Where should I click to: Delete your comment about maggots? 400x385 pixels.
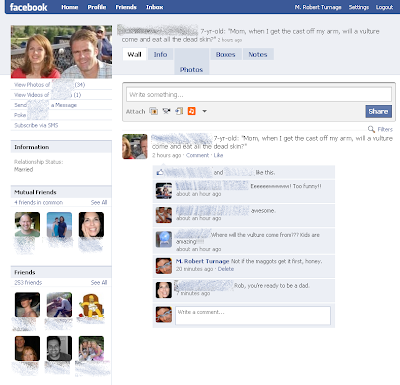click(x=226, y=269)
